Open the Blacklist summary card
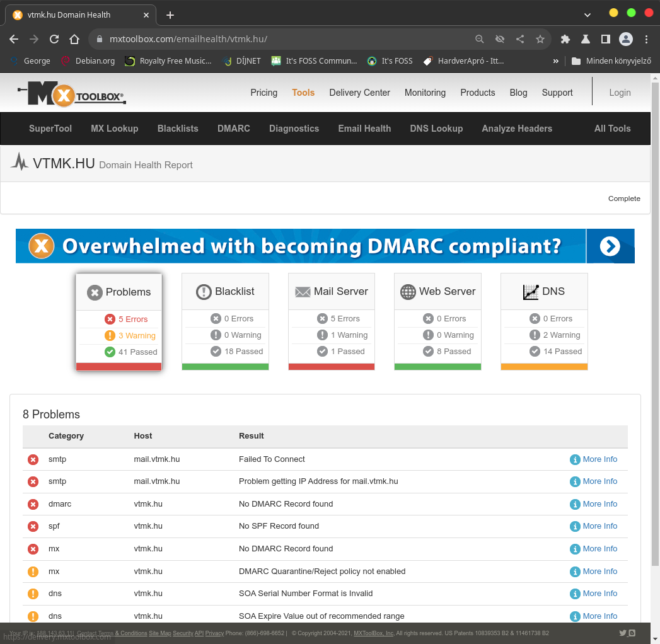This screenshot has width=660, height=644. click(x=225, y=322)
